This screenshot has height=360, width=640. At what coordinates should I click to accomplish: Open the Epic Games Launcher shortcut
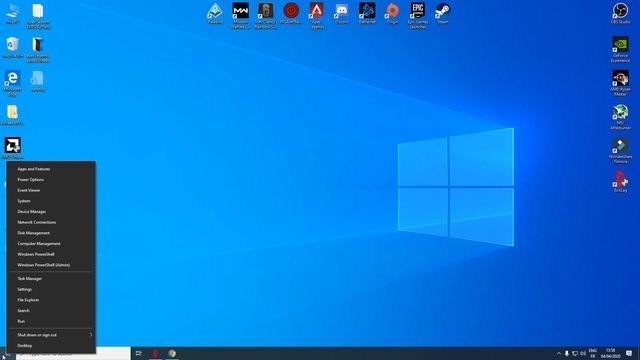[418, 15]
